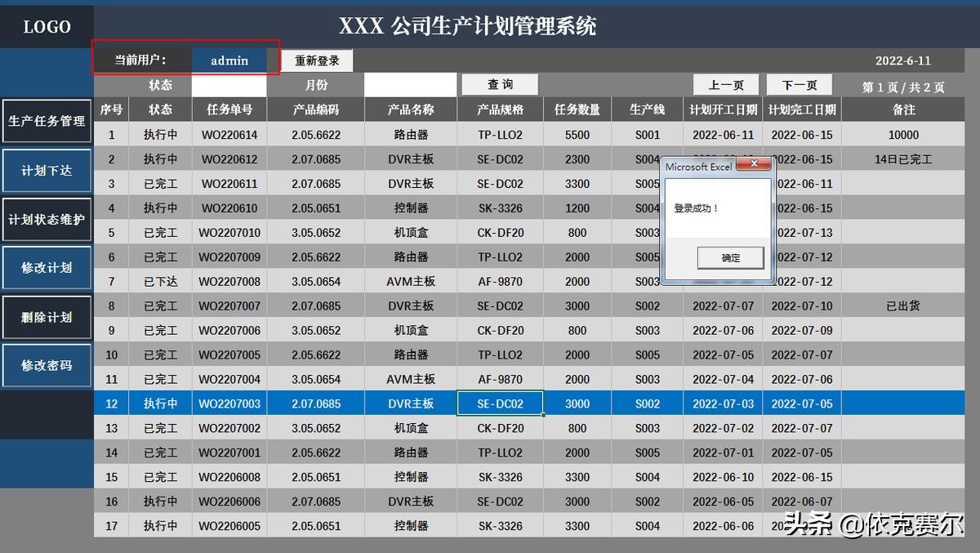The width and height of the screenshot is (980, 553).
Task: Select the 计划下达 sidebar function
Action: pos(47,171)
